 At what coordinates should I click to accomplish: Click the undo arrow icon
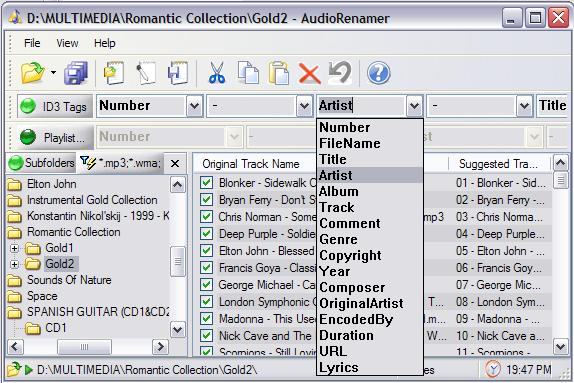pos(340,72)
